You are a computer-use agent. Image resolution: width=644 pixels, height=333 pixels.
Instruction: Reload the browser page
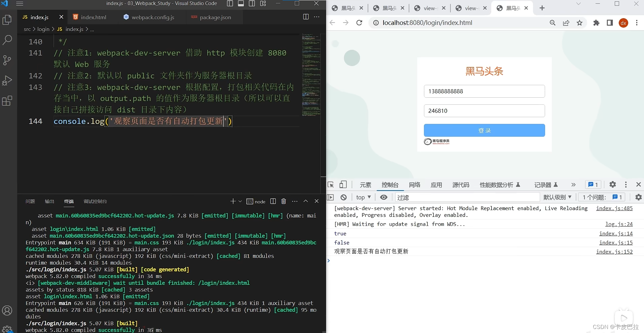pyautogui.click(x=359, y=23)
